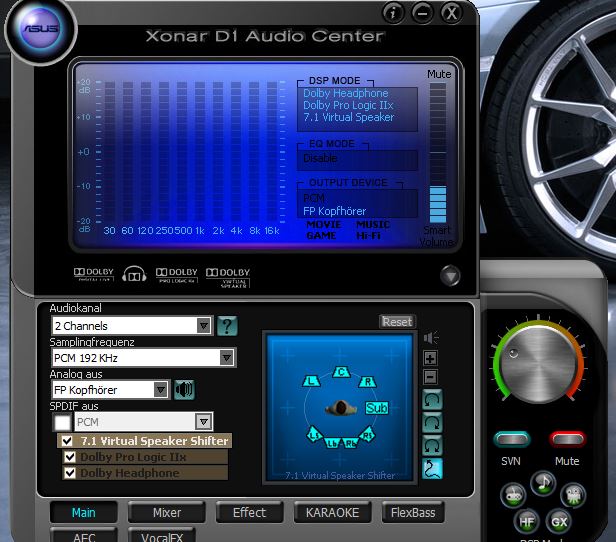Toggle the SVN smart volume button
This screenshot has height=542, width=616.
512,439
